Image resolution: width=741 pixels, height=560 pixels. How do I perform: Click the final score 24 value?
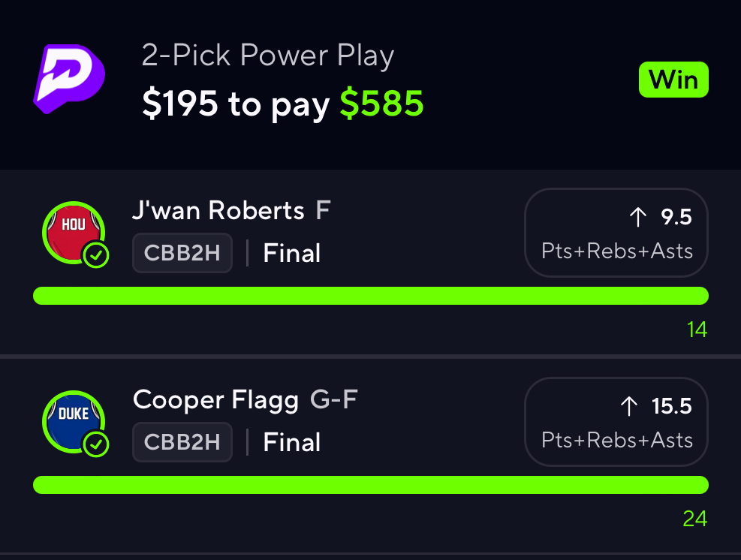pos(695,519)
